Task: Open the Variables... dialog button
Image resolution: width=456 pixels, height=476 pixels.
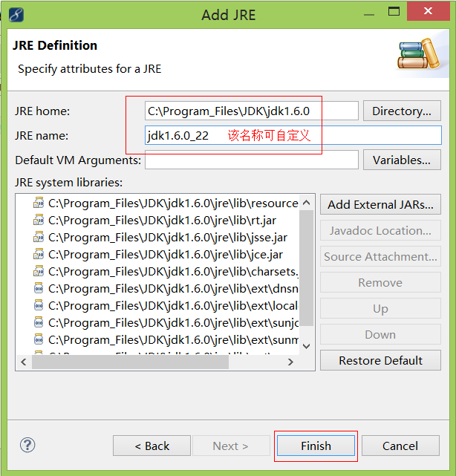Action: [x=402, y=160]
